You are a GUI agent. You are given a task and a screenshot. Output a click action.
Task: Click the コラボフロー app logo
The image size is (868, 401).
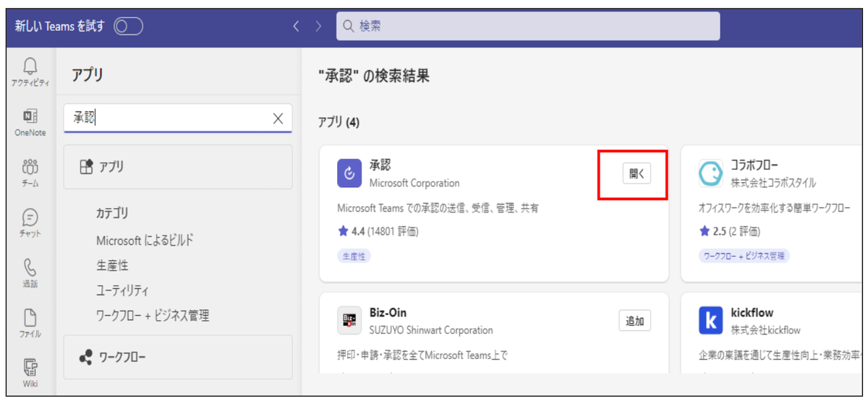click(x=710, y=173)
